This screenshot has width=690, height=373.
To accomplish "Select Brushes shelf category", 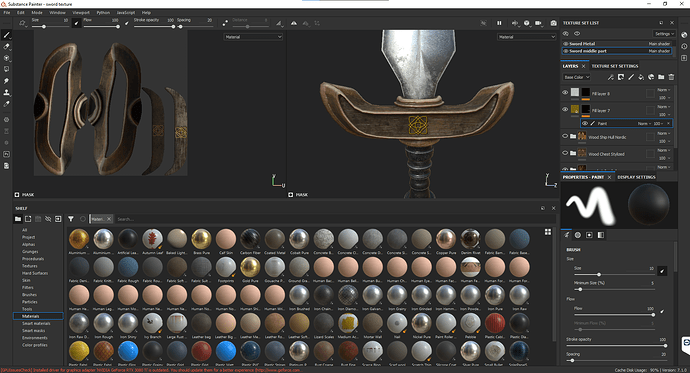I will 29,295.
